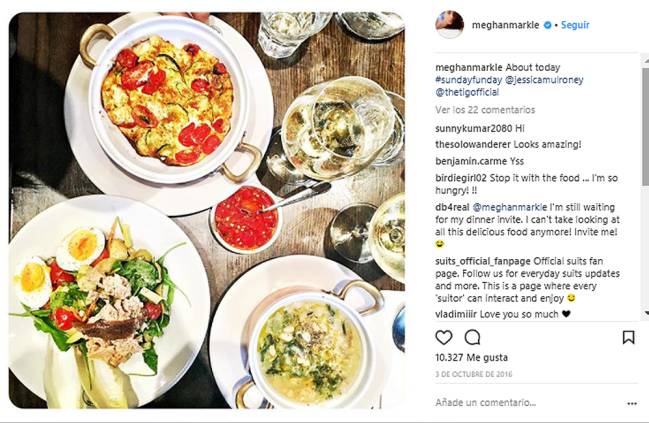Open the 3 DE OCTUBRE DE 2016 timestamp
Viewport: 649px width, 423px height.
click(x=474, y=375)
